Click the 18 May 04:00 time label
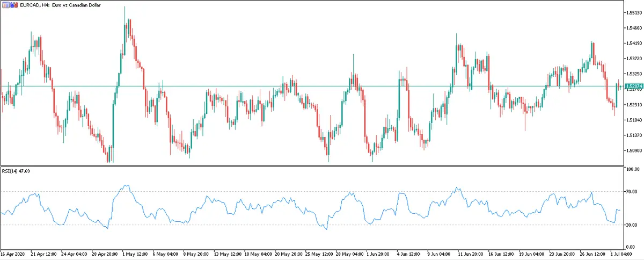 click(258, 253)
